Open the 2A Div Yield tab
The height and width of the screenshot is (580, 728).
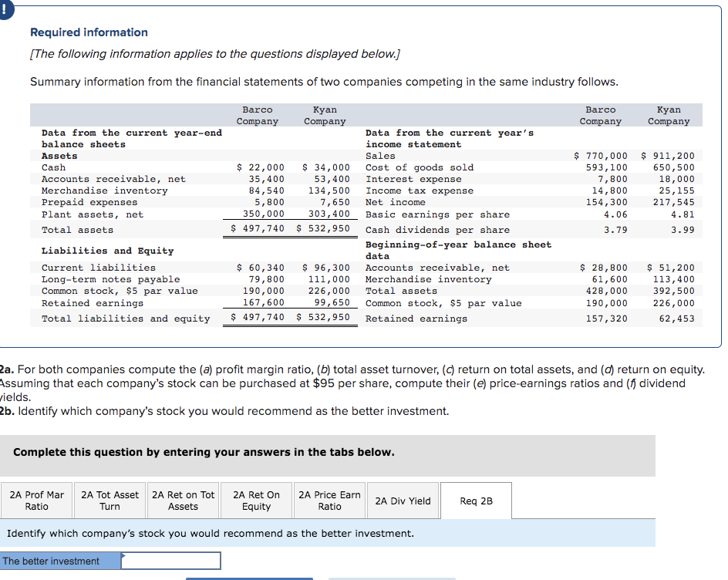click(403, 501)
